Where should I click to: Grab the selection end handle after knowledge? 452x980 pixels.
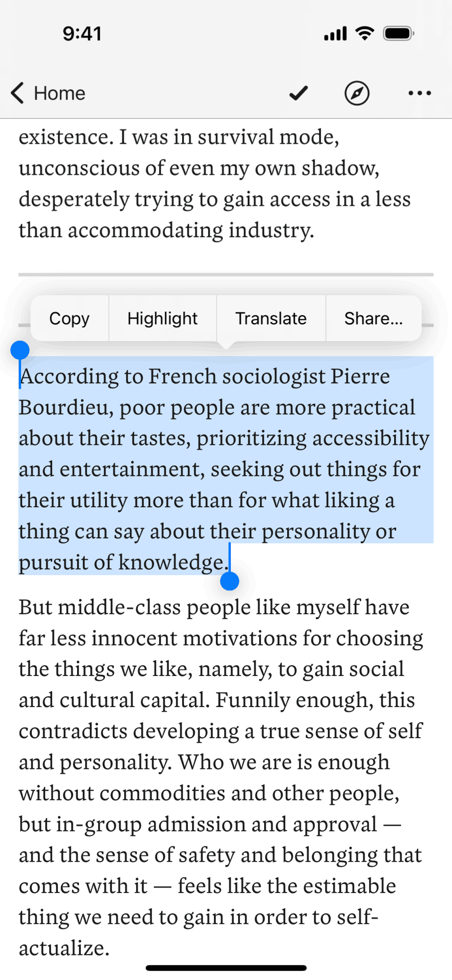230,581
